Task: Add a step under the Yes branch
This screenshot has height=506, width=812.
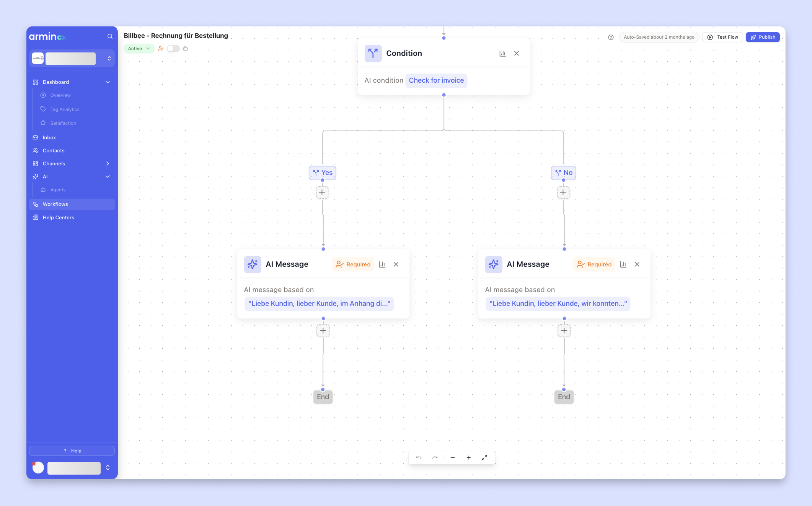Action: (322, 192)
